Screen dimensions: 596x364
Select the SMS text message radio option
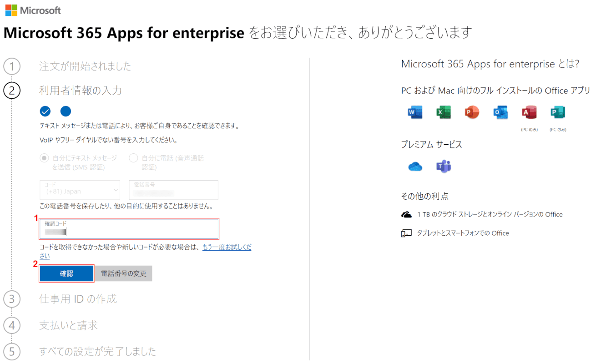(44, 158)
